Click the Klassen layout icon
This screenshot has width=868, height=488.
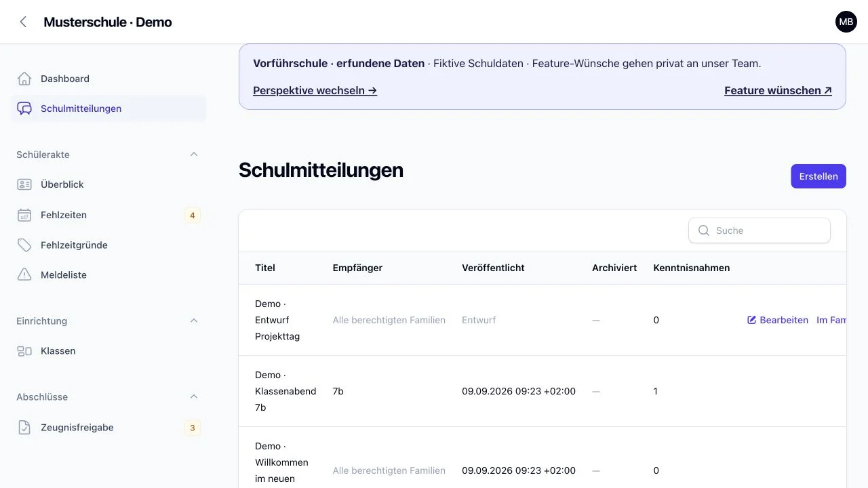click(24, 351)
